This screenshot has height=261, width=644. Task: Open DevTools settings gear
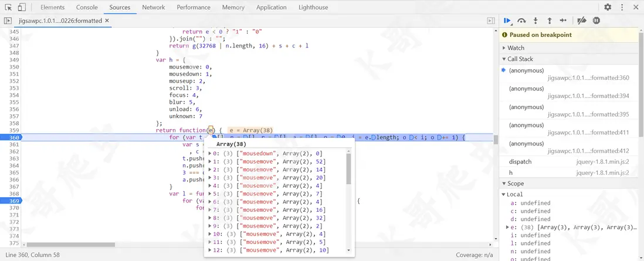pyautogui.click(x=608, y=7)
